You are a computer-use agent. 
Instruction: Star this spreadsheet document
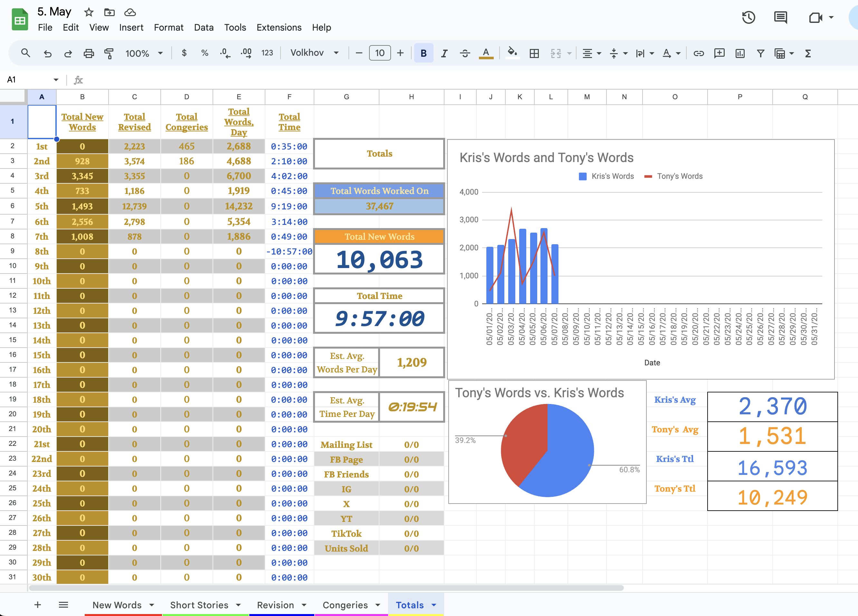point(89,13)
